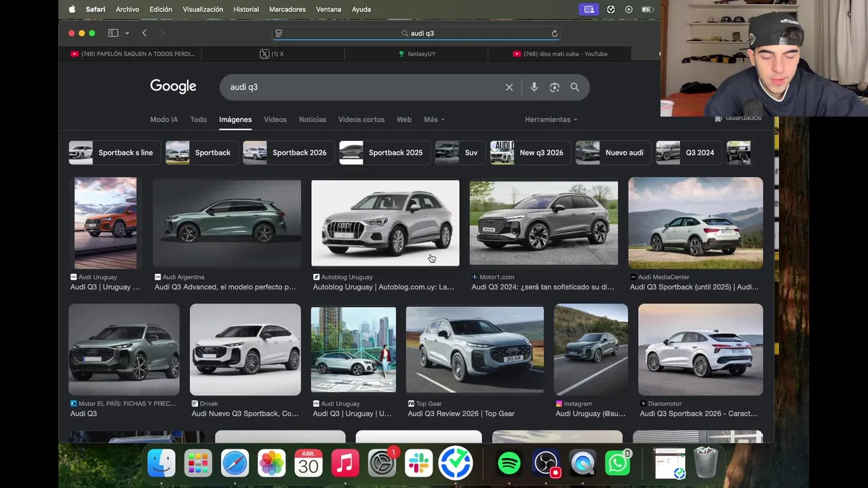Open Finder from the Dock
The width and height of the screenshot is (868, 488).
tap(161, 464)
